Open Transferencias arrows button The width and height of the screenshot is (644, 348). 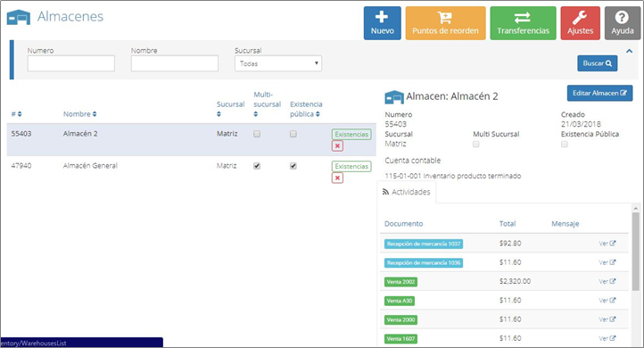coord(523,23)
